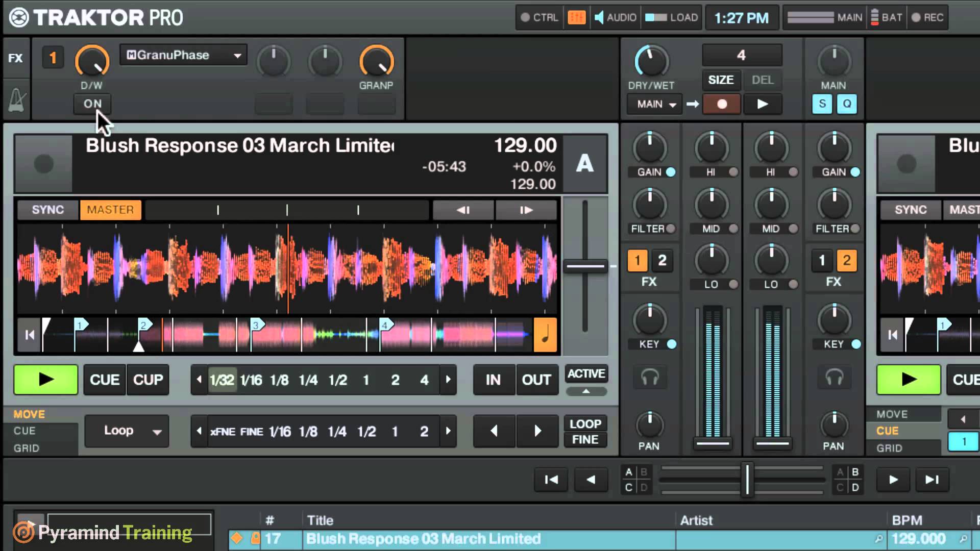This screenshot has height=551, width=980.
Task: Enable FX unit 2 on channel A
Action: click(662, 261)
